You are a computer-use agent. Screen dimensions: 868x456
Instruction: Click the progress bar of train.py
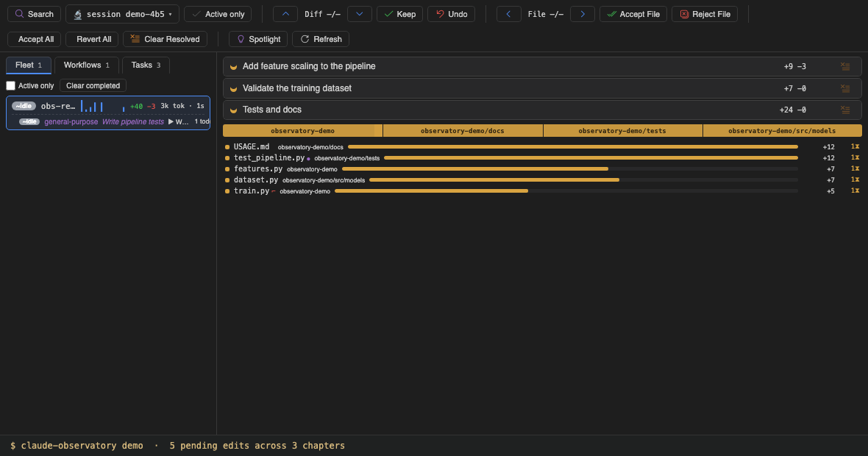[566, 191]
